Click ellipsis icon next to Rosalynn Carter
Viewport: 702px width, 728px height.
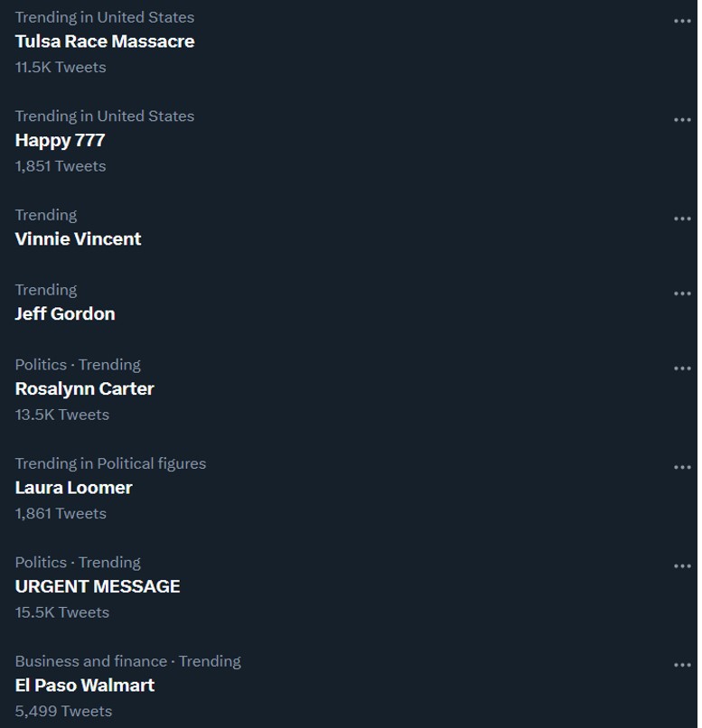pyautogui.click(x=681, y=369)
